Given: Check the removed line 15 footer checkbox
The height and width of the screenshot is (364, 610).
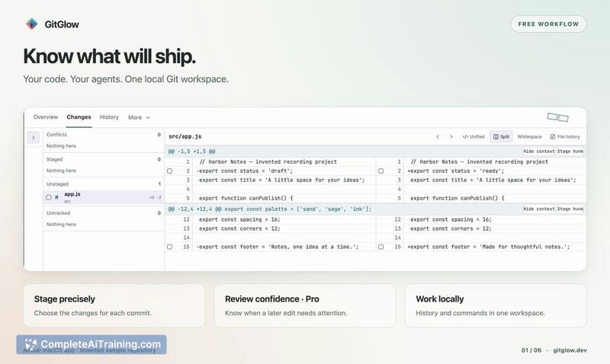Looking at the screenshot, I should [x=169, y=247].
